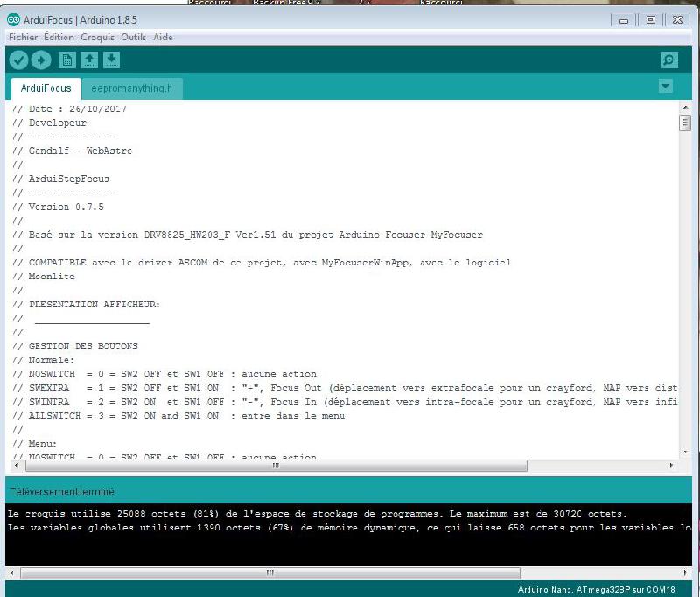700x597 pixels.
Task: Click the '// Developeur' comment line
Action: [50, 123]
